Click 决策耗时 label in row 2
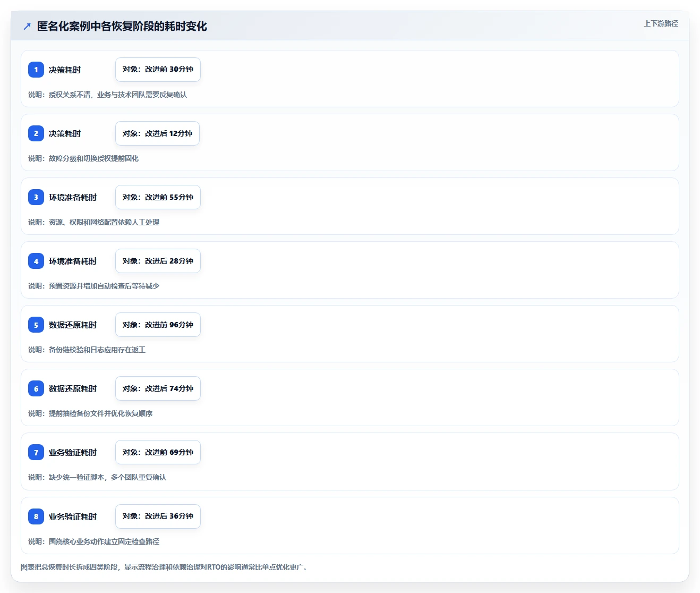Image resolution: width=700 pixels, height=593 pixels. (65, 133)
